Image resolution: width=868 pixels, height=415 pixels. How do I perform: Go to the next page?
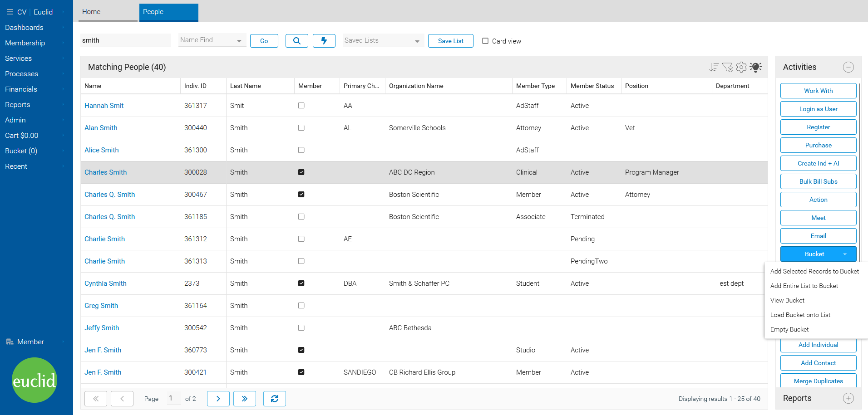click(x=218, y=399)
